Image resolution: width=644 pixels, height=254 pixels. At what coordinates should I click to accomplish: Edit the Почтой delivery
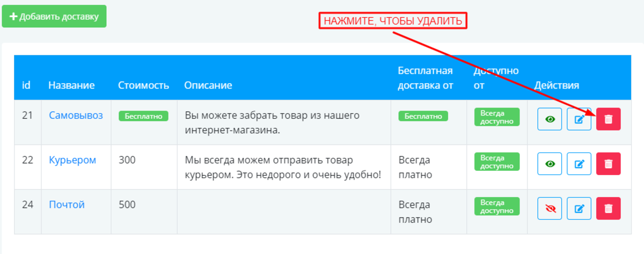coord(579,208)
